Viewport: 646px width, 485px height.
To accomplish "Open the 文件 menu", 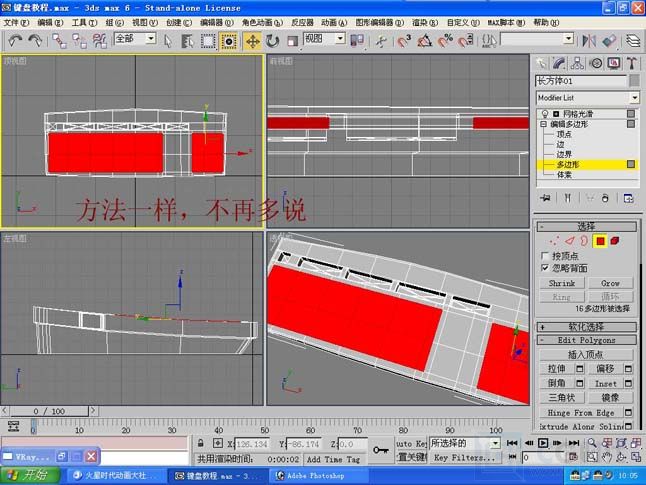I will pos(16,23).
